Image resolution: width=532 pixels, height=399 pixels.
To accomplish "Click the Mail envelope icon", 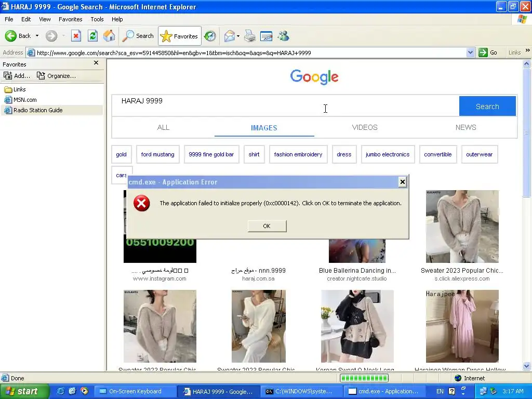I will tap(229, 36).
